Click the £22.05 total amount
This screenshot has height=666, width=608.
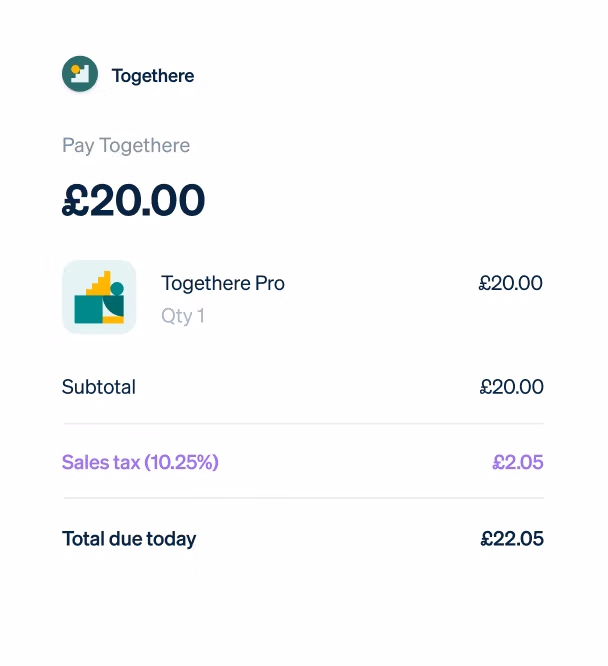tap(512, 539)
